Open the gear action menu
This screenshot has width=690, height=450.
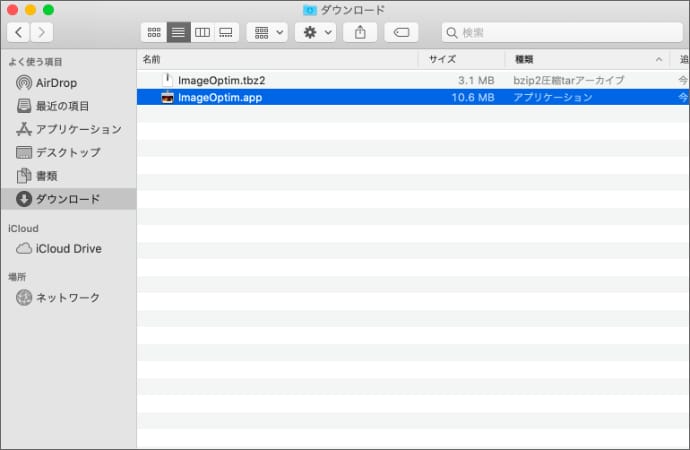point(315,33)
